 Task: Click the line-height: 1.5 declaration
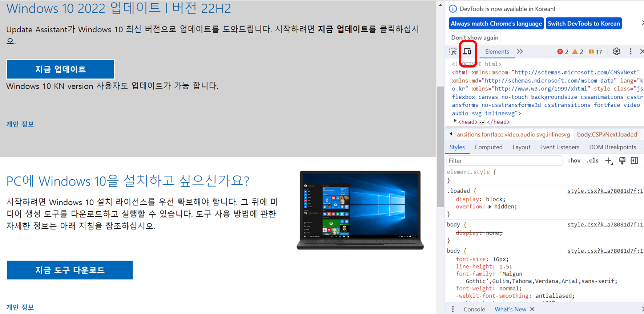pyautogui.click(x=484, y=266)
